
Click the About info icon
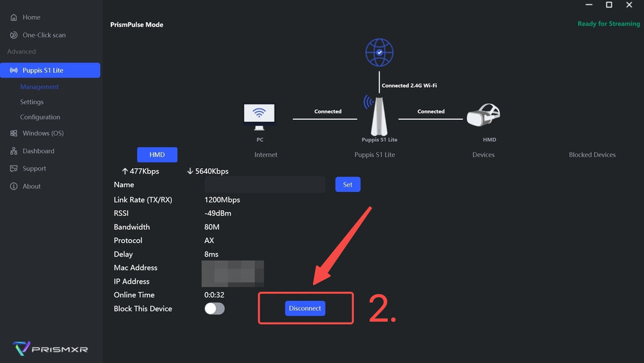(x=14, y=186)
